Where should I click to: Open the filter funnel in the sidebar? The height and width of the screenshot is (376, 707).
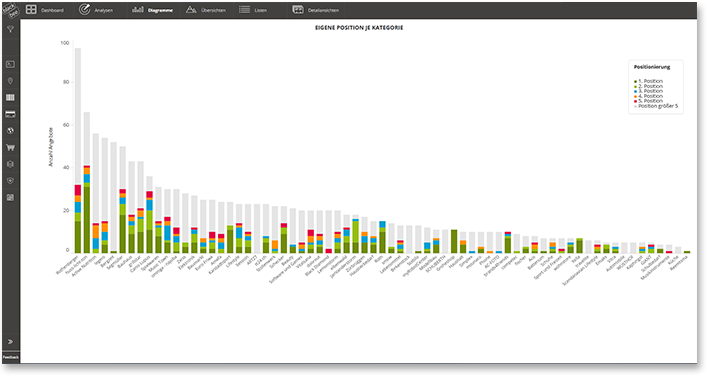10,30
